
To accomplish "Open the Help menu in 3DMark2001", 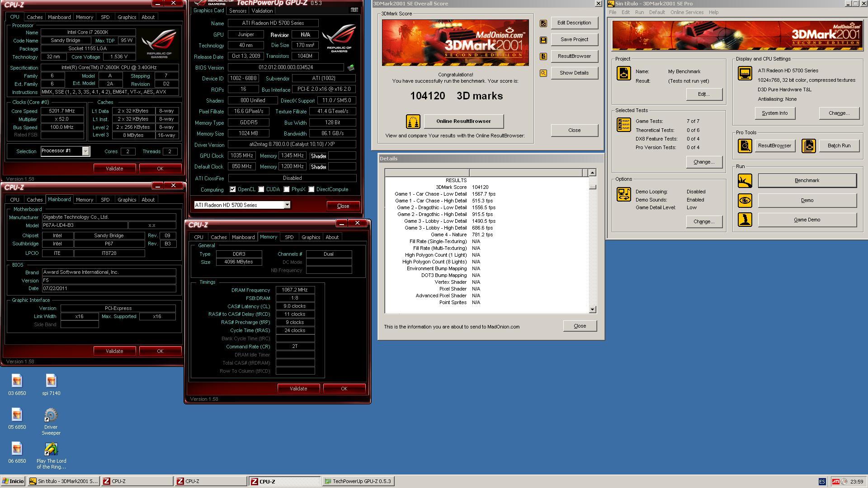I will coord(713,12).
